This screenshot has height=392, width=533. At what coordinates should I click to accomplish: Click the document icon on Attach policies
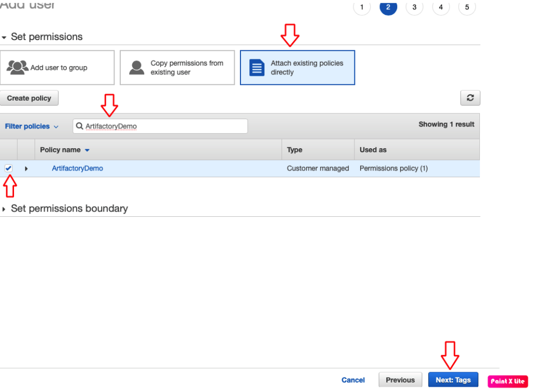point(257,68)
